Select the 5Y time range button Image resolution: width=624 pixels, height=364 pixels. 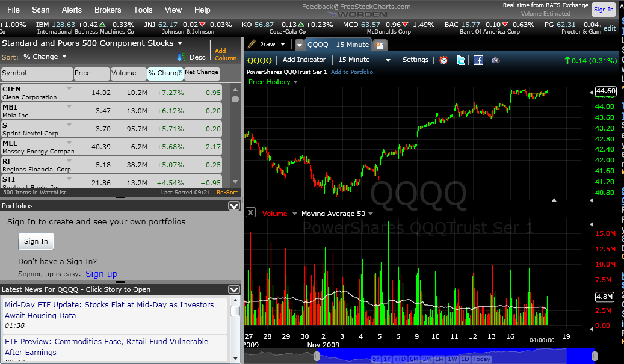376,359
